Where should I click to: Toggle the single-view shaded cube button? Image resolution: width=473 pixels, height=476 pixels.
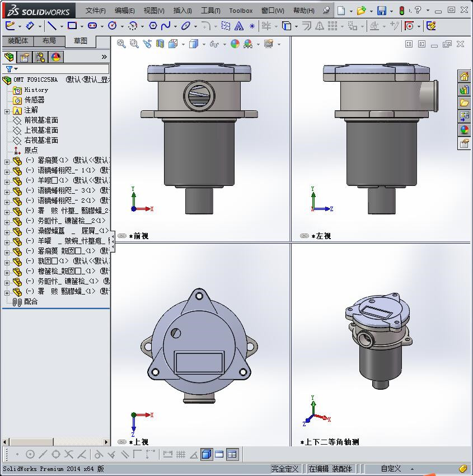click(x=207, y=454)
